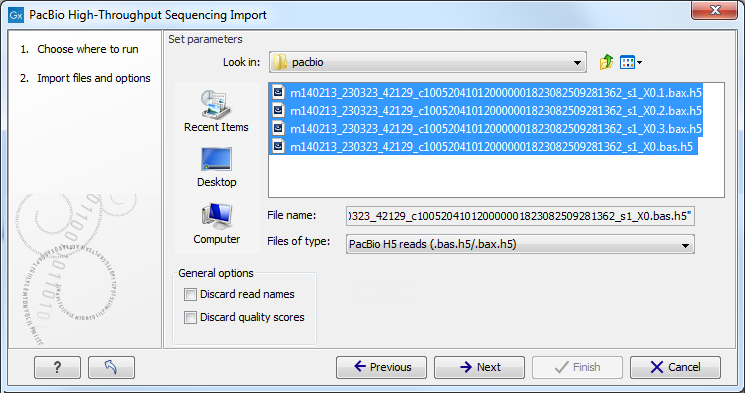Go to the Desktop shortcut

pos(216,167)
